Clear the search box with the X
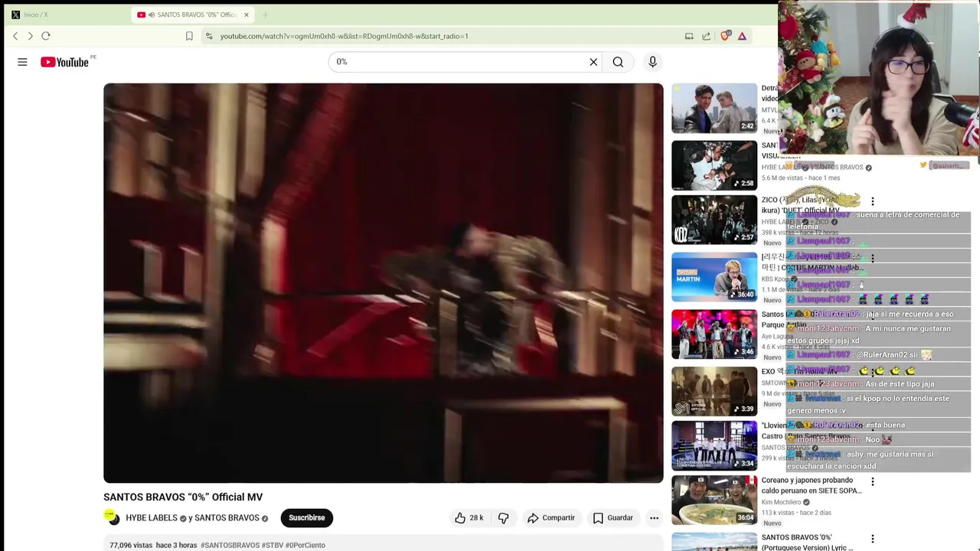 tap(593, 62)
